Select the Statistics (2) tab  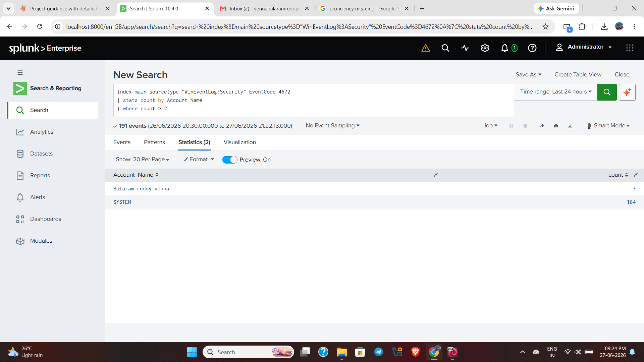[x=194, y=142]
